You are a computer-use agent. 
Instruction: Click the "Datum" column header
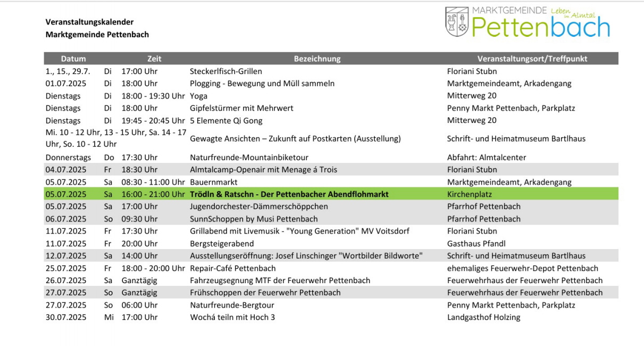click(73, 59)
